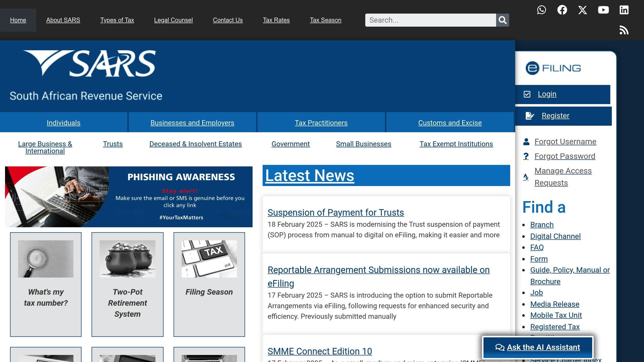
Task: Open the Mobile Tax Unit link
Action: click(x=556, y=315)
